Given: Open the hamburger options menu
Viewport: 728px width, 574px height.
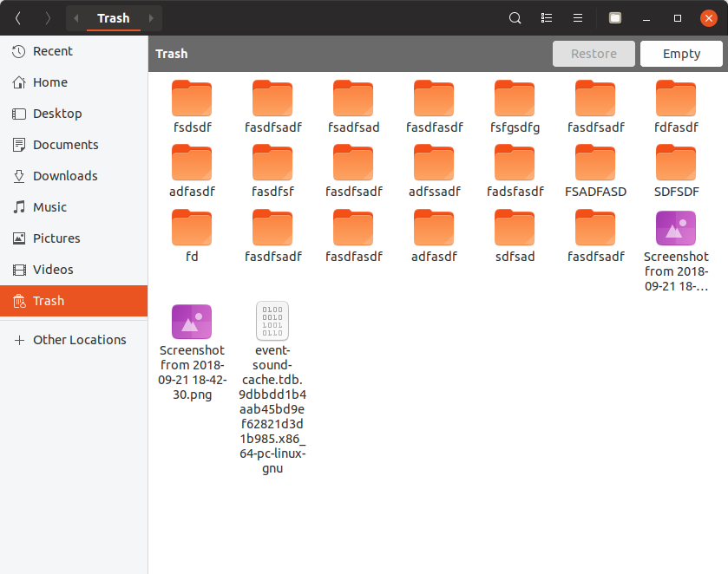Looking at the screenshot, I should pyautogui.click(x=578, y=18).
